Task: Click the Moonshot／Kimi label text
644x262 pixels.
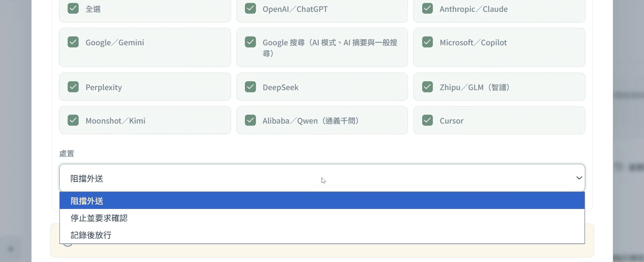Action: click(x=115, y=121)
